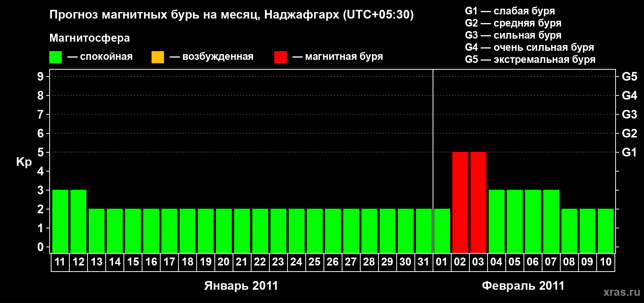The height and width of the screenshot is (303, 644).
Task: Select the red bar for February 03
Action: point(478,203)
